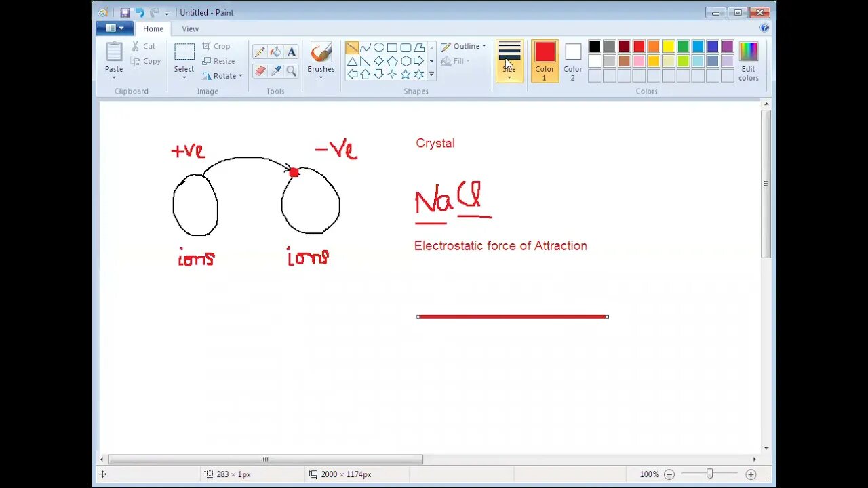Select the Magnifier tool
Screen dimensions: 868x488
point(291,70)
